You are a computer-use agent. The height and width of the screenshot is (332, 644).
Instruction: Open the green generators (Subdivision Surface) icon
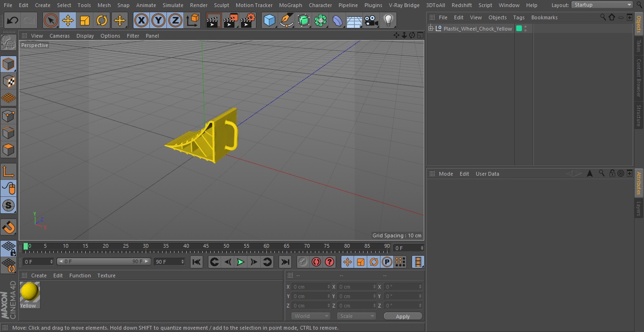[x=304, y=20]
